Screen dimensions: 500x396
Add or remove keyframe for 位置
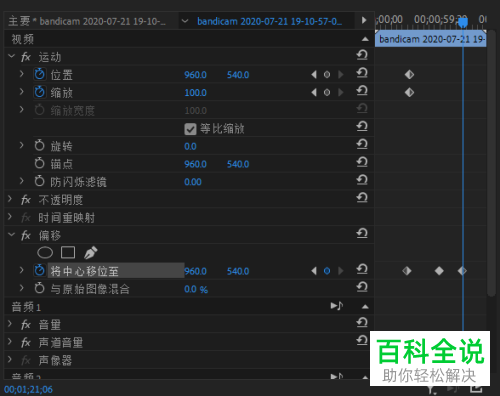(327, 75)
